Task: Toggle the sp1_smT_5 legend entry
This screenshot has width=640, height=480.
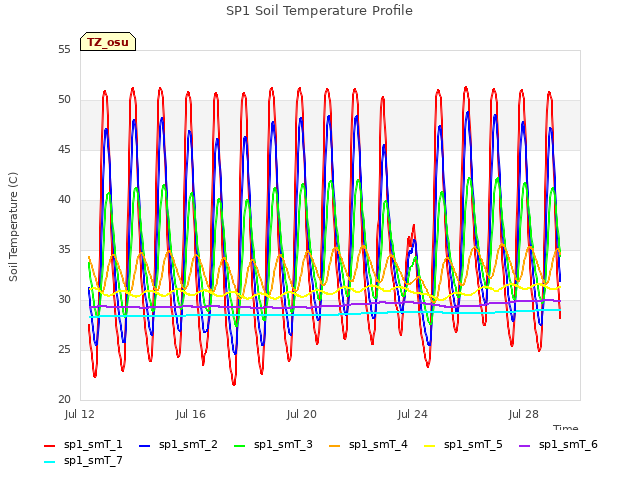Action: point(463,444)
